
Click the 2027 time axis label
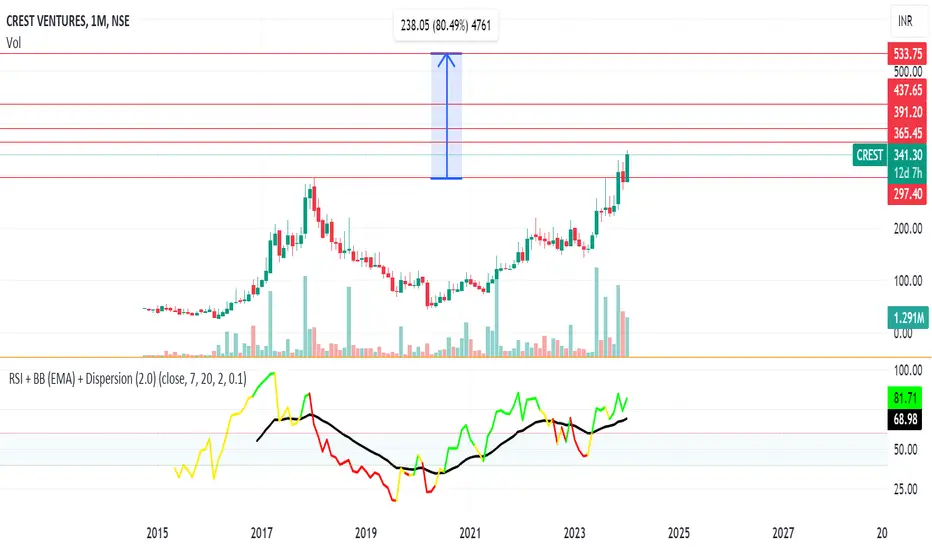(x=783, y=533)
